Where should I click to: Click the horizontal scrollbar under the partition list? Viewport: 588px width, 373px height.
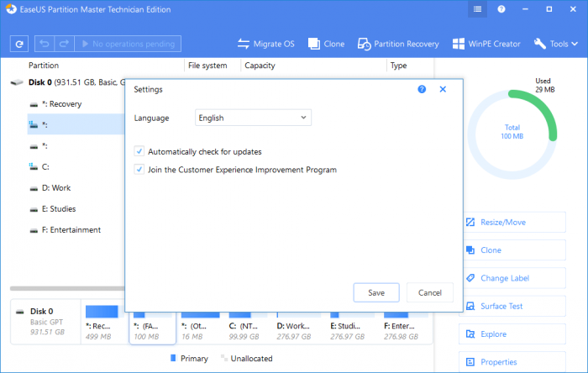67,288
